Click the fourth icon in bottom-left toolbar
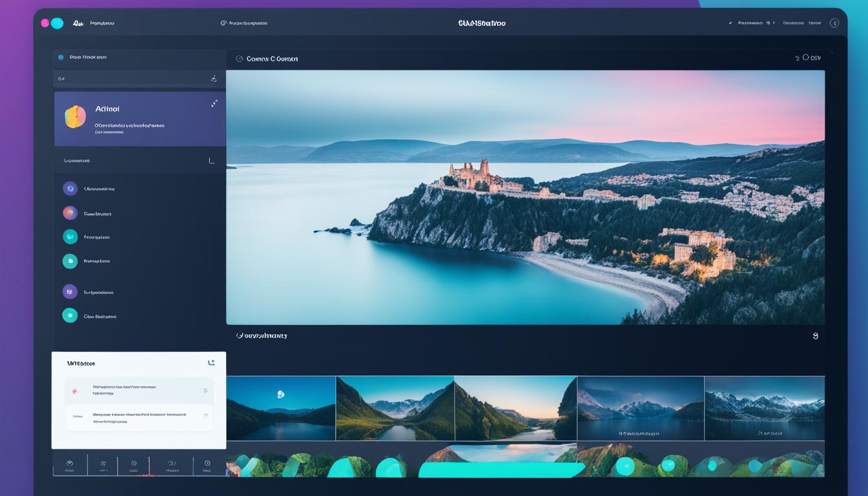The image size is (868, 496). click(x=172, y=463)
